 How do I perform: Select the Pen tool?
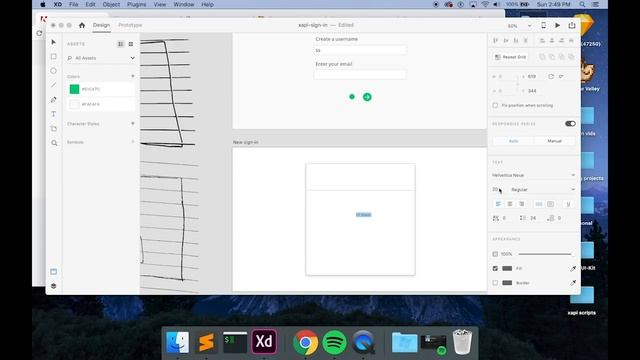[x=53, y=100]
